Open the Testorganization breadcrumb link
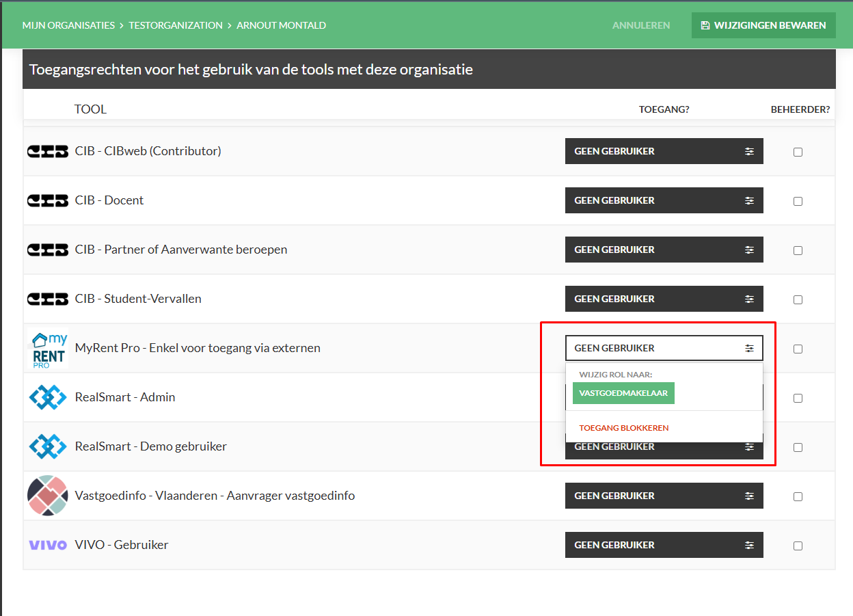 (176, 25)
